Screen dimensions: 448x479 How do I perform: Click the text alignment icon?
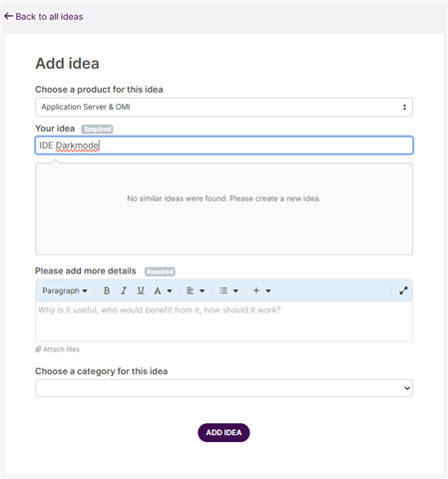(190, 290)
